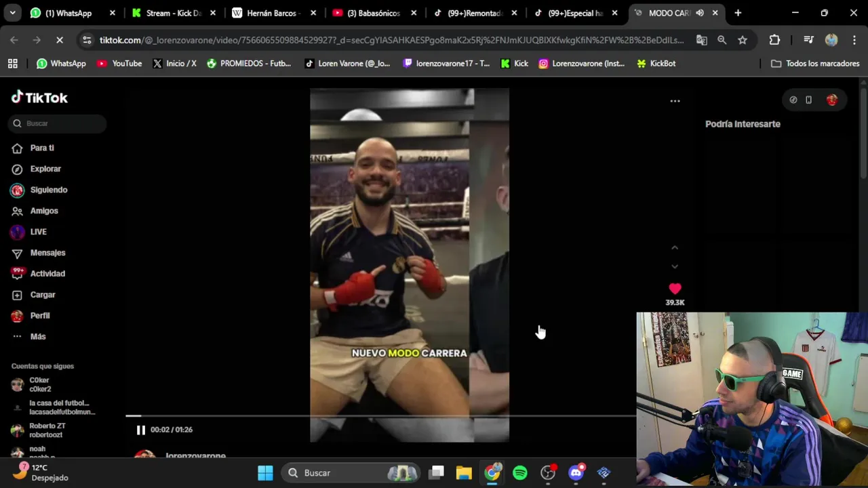Pause the TikTok video
Screen dimensions: 868x488
pyautogui.click(x=140, y=430)
